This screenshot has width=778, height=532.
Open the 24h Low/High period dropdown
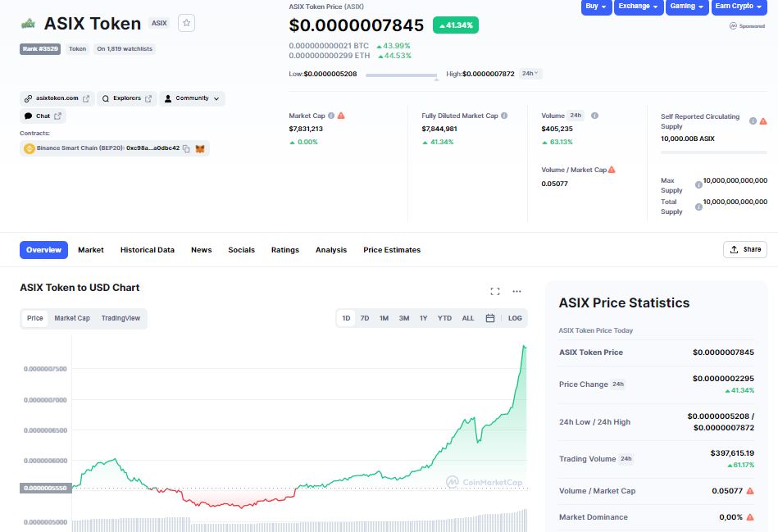pyautogui.click(x=530, y=74)
